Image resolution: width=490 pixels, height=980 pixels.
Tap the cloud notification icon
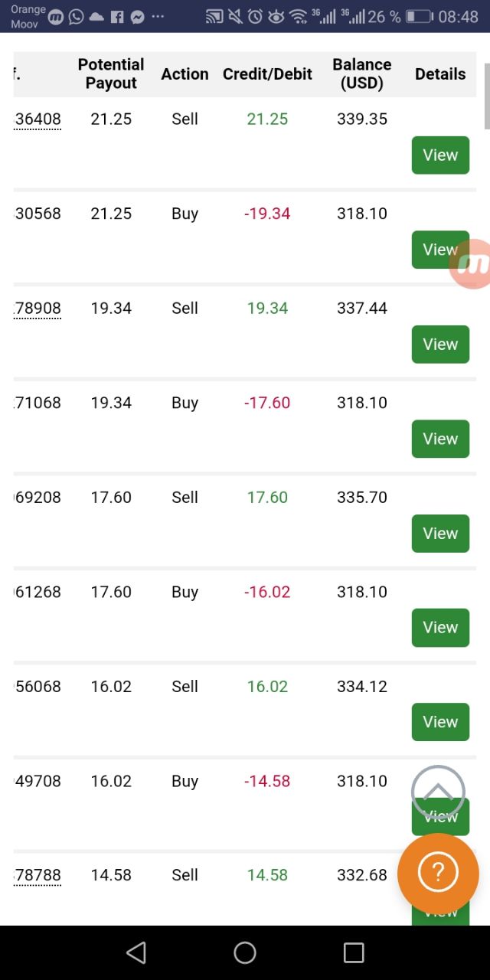[x=95, y=17]
